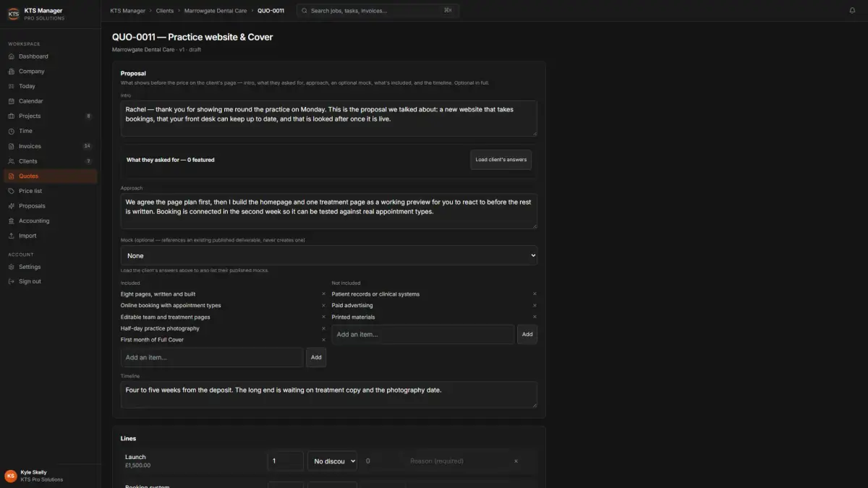Click Add under the Included list

click(316, 357)
